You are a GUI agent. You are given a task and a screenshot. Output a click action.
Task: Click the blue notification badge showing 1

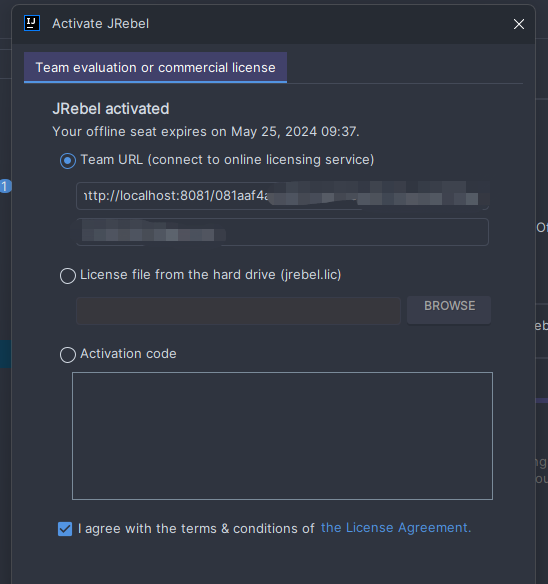tap(5, 186)
